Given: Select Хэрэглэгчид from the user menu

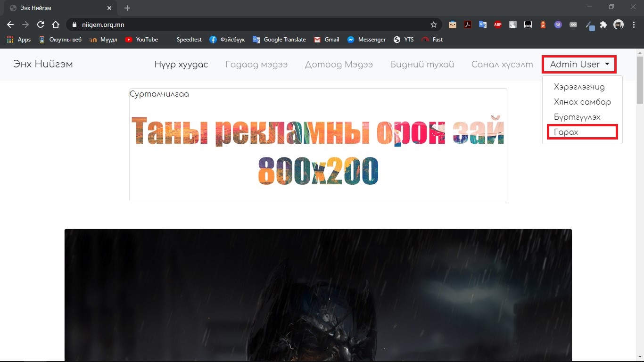Looking at the screenshot, I should pos(579,87).
